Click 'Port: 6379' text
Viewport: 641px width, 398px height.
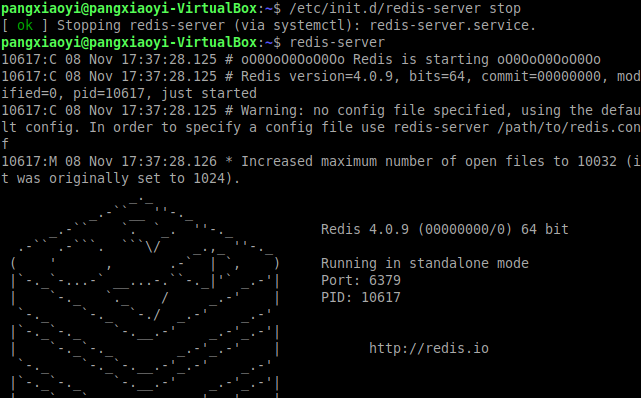(361, 280)
